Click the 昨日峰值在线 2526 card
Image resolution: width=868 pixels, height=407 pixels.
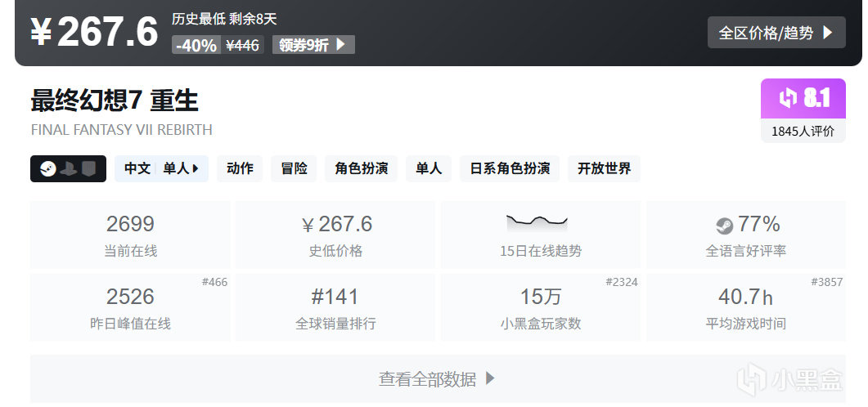pyautogui.click(x=130, y=307)
